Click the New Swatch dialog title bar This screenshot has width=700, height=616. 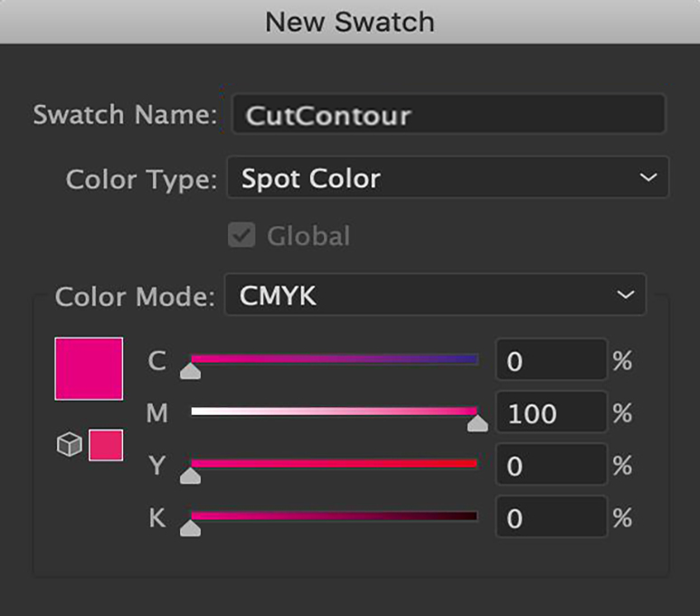pos(350,21)
